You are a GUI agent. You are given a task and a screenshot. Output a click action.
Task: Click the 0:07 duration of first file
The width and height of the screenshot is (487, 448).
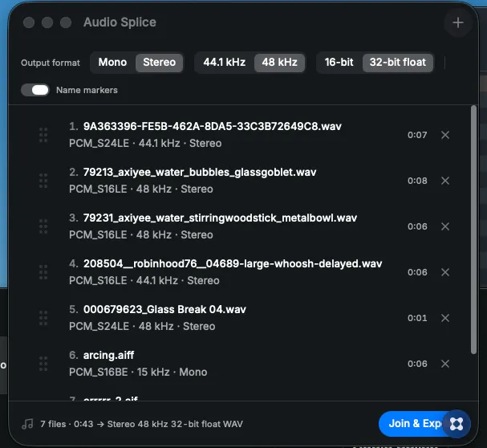417,135
